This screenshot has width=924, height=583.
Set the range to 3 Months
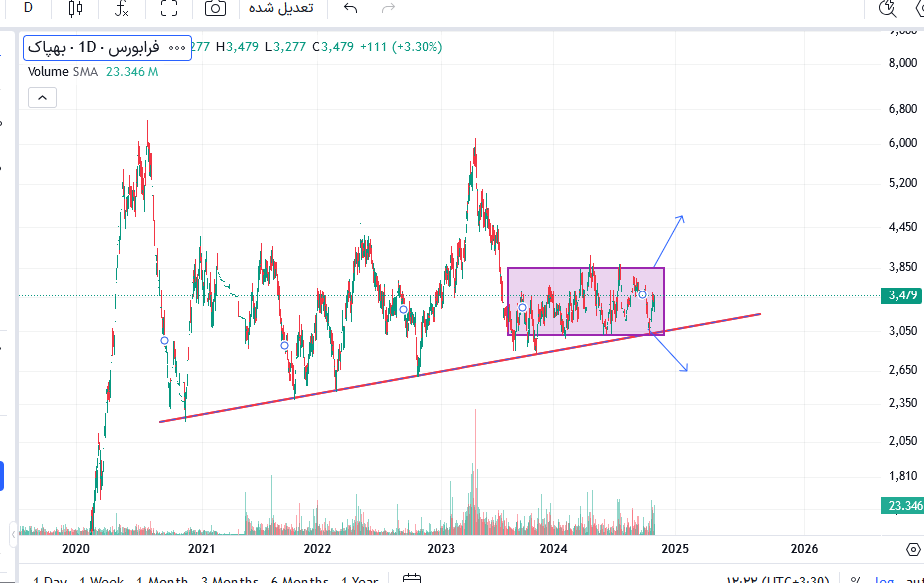[229, 579]
